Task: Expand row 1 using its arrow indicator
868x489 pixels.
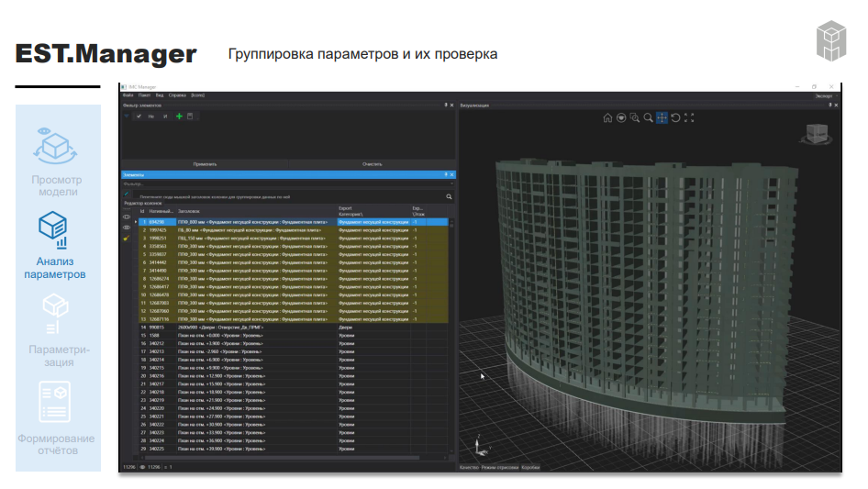Action: click(136, 222)
